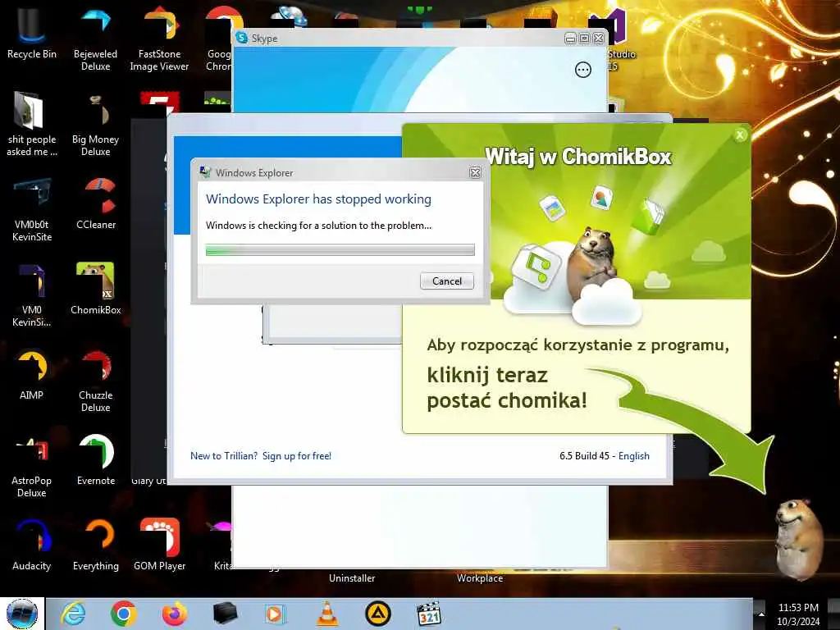Close the ChomikBox welcome popup

[x=741, y=135]
